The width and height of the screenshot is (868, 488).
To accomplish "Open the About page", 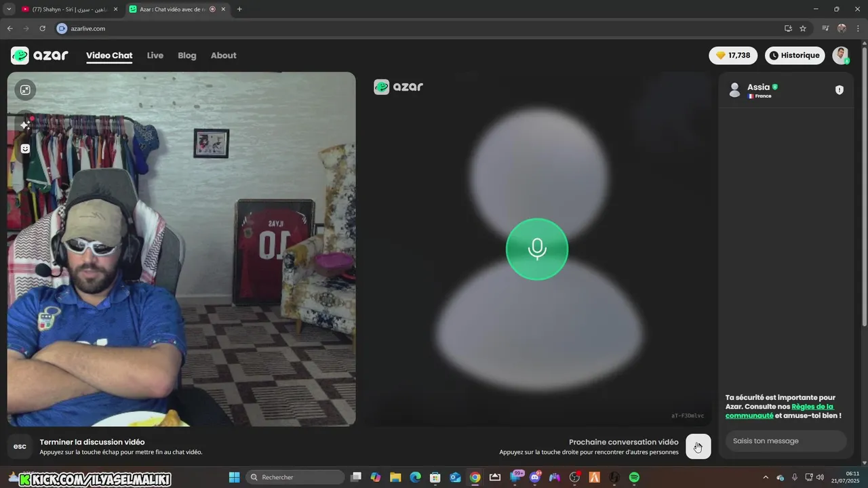I will click(x=223, y=56).
